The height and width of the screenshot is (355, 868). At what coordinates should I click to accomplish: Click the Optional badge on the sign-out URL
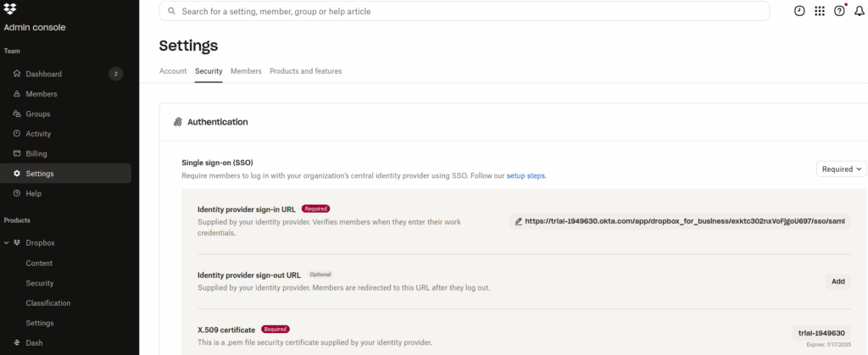(320, 275)
